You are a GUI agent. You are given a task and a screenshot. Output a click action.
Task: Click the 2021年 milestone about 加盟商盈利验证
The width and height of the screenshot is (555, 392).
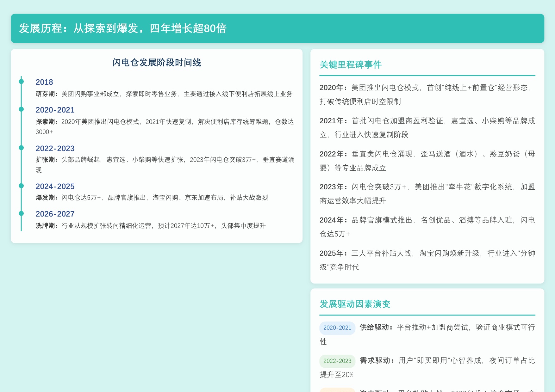pos(427,128)
